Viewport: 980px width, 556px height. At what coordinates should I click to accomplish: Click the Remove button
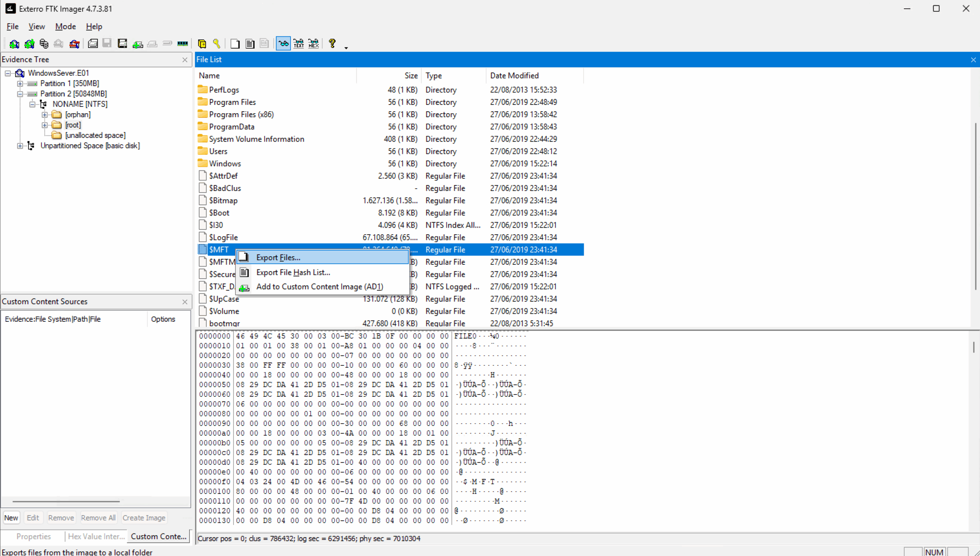pyautogui.click(x=61, y=518)
